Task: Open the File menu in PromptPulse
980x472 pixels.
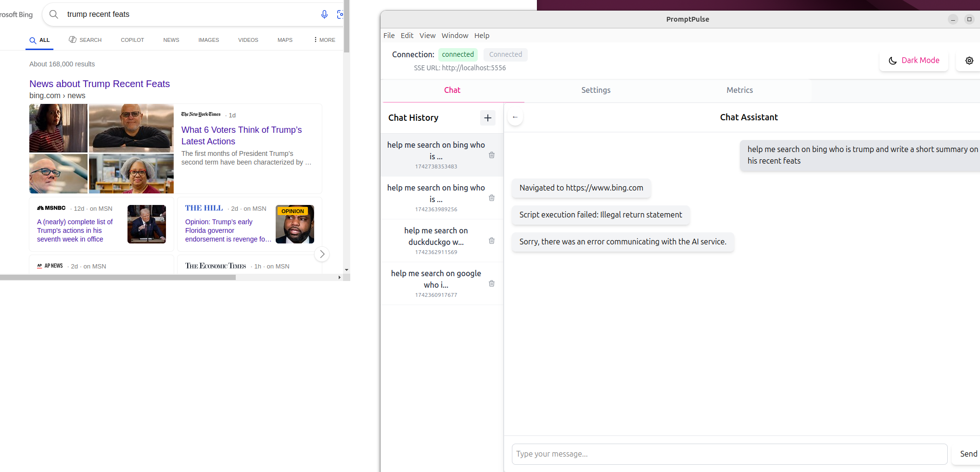Action: click(389, 36)
